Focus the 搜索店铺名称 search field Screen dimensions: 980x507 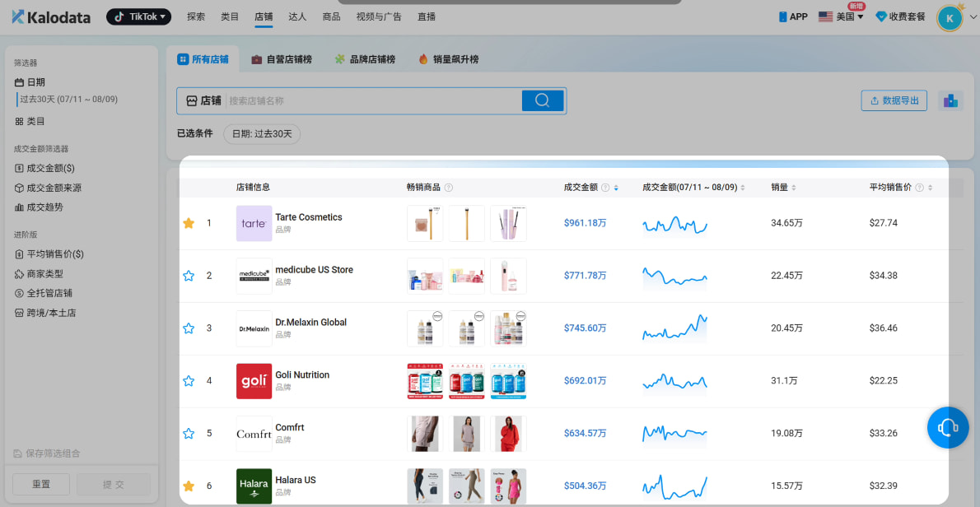pos(373,100)
